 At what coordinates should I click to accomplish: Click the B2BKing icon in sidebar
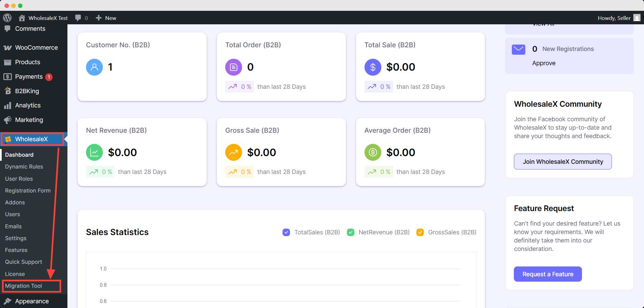(x=7, y=91)
